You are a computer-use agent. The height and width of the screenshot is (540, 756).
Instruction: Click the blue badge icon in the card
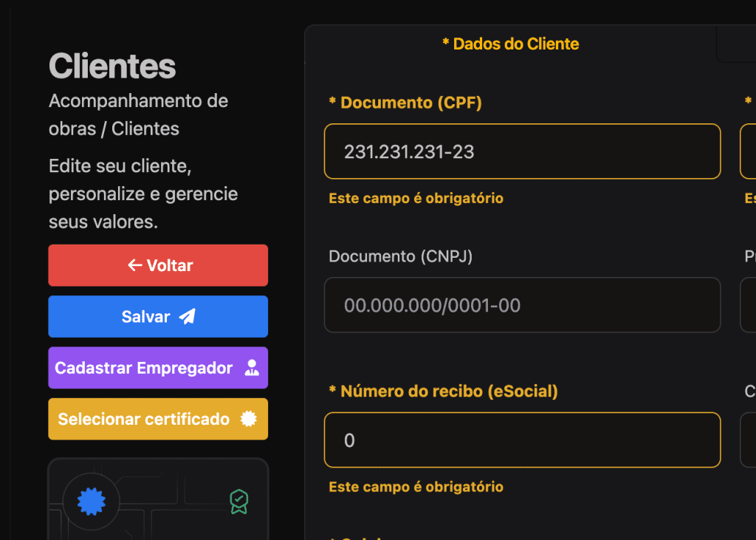click(92, 502)
